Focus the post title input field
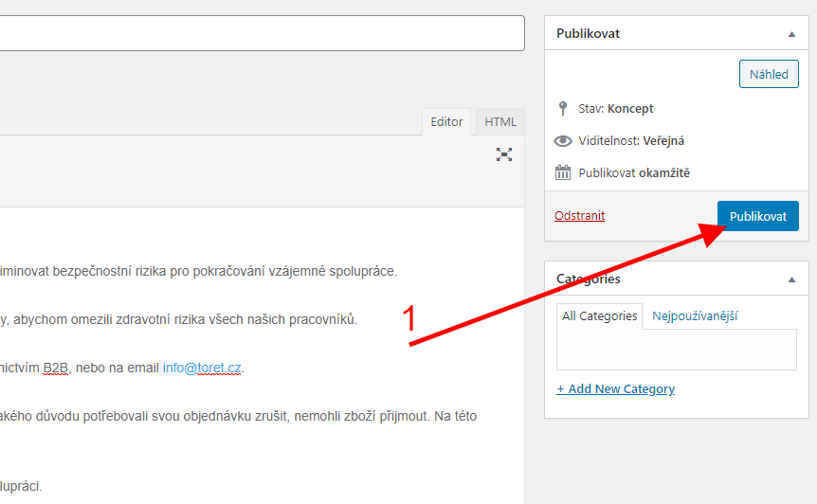 pos(263,33)
